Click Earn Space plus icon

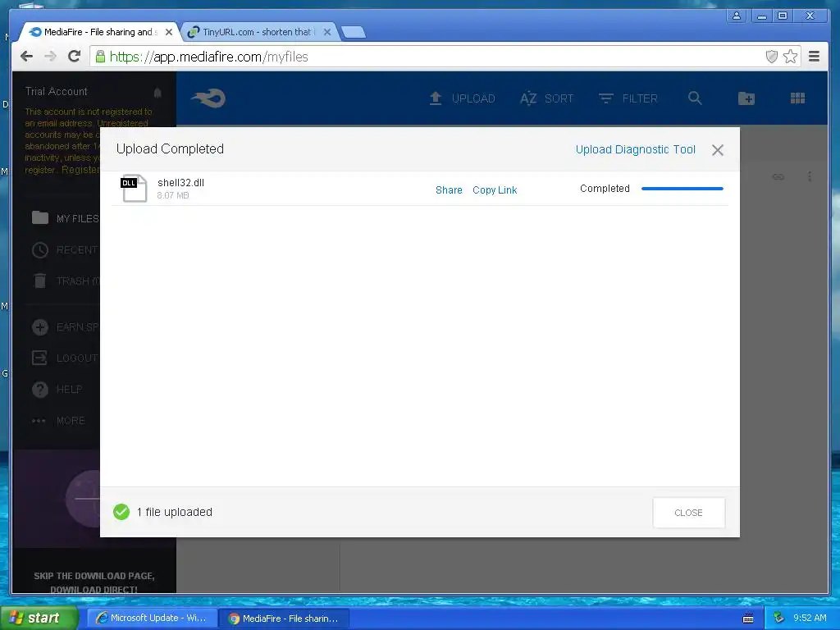click(40, 326)
